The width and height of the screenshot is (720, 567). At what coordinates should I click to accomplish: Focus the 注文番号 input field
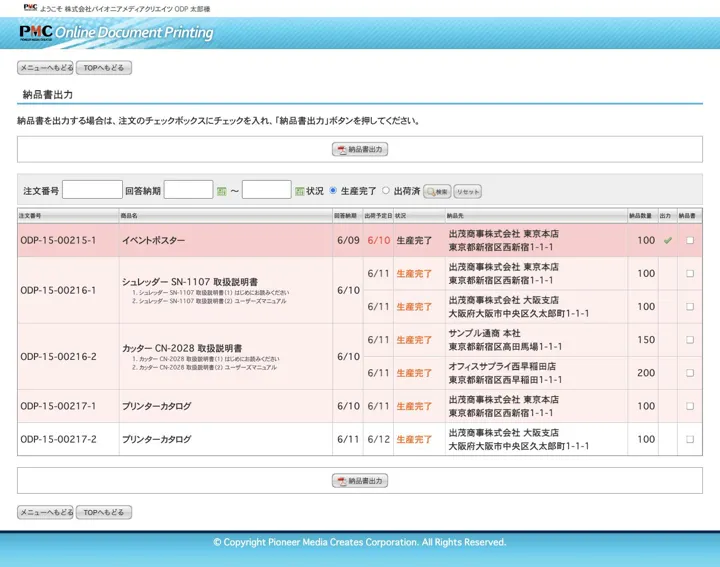[92, 190]
